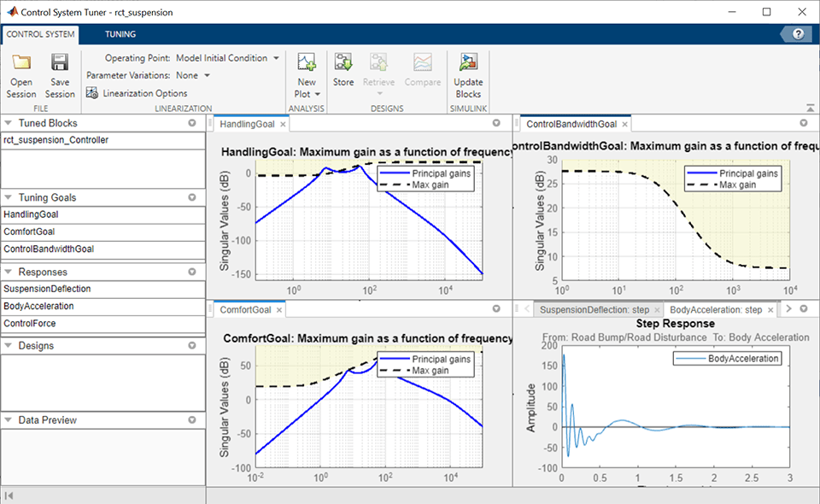
Task: Open the New Plot icon
Action: pyautogui.click(x=307, y=62)
